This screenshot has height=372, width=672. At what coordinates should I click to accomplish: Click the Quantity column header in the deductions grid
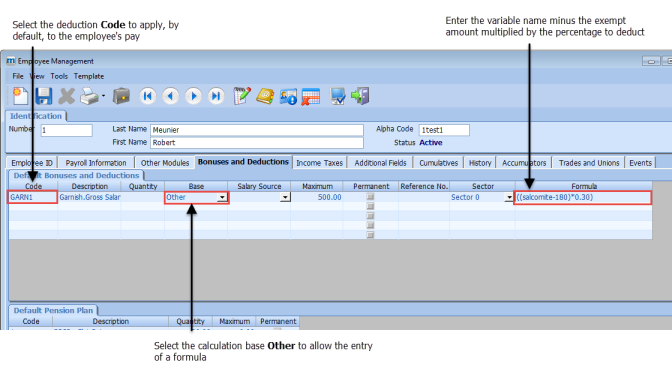pyautogui.click(x=143, y=186)
